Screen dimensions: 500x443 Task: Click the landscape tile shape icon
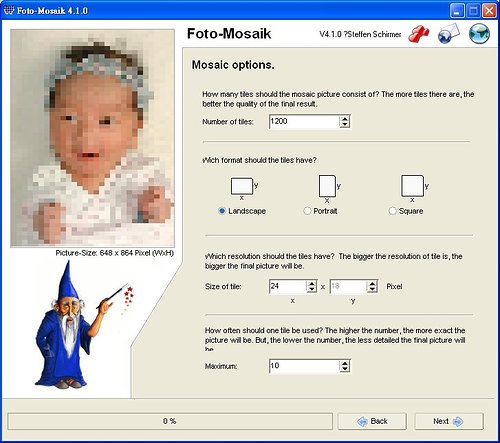click(x=242, y=186)
